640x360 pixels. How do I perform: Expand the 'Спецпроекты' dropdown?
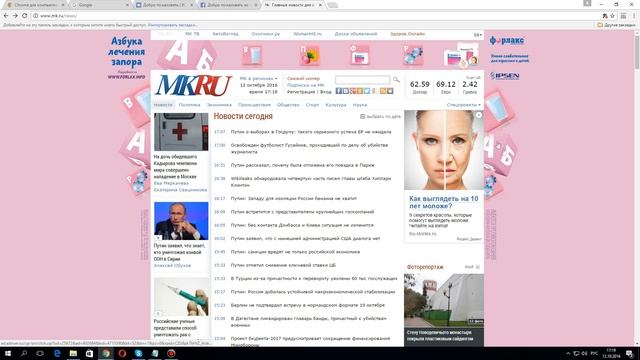463,105
